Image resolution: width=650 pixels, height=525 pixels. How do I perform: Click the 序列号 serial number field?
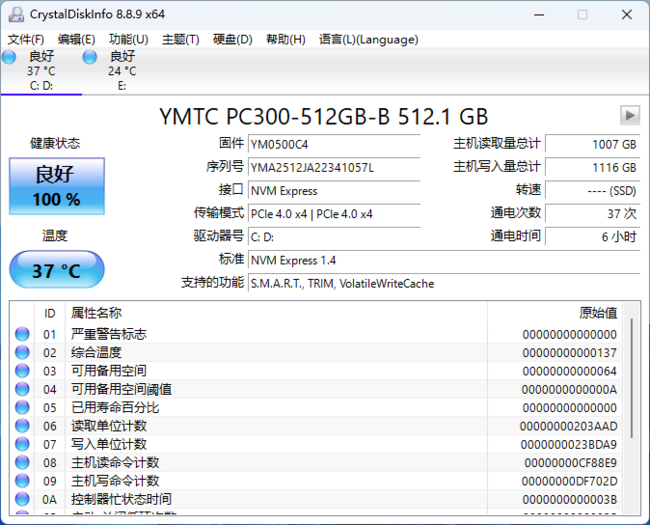coord(333,167)
